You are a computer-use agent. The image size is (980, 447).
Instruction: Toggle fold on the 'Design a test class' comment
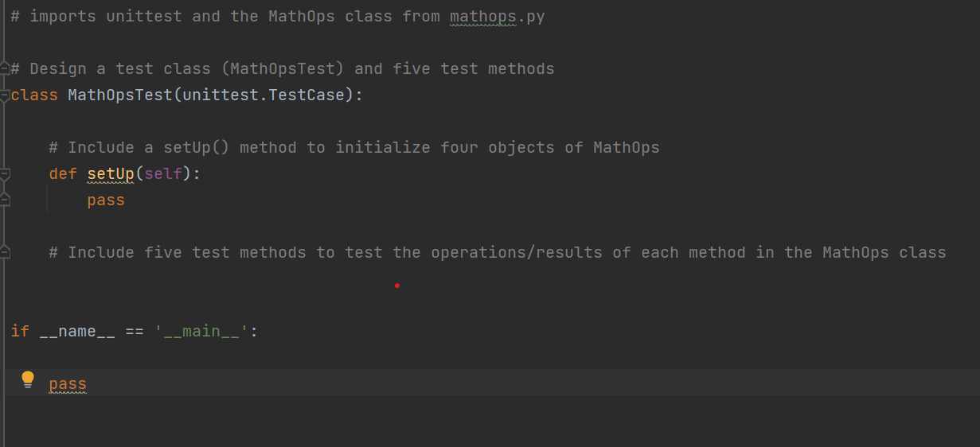(5, 68)
